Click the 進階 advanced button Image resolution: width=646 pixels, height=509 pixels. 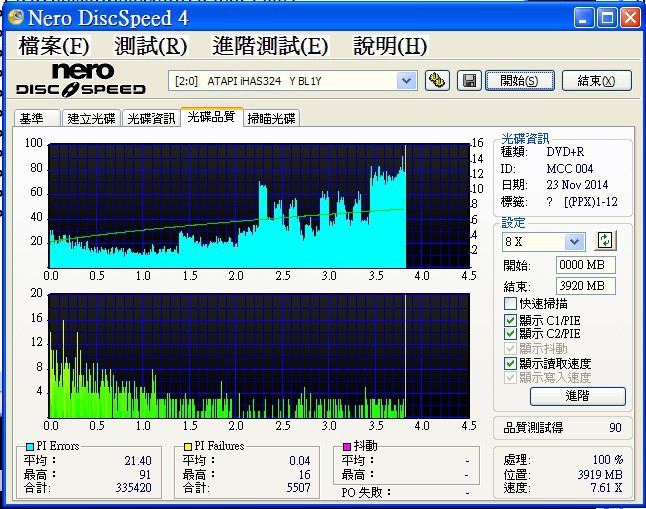point(578,396)
